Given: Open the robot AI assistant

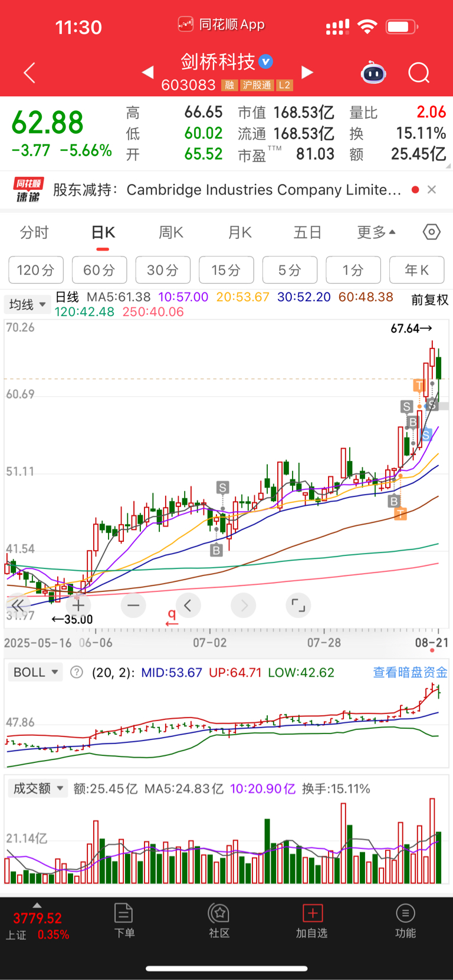Looking at the screenshot, I should click(x=373, y=73).
